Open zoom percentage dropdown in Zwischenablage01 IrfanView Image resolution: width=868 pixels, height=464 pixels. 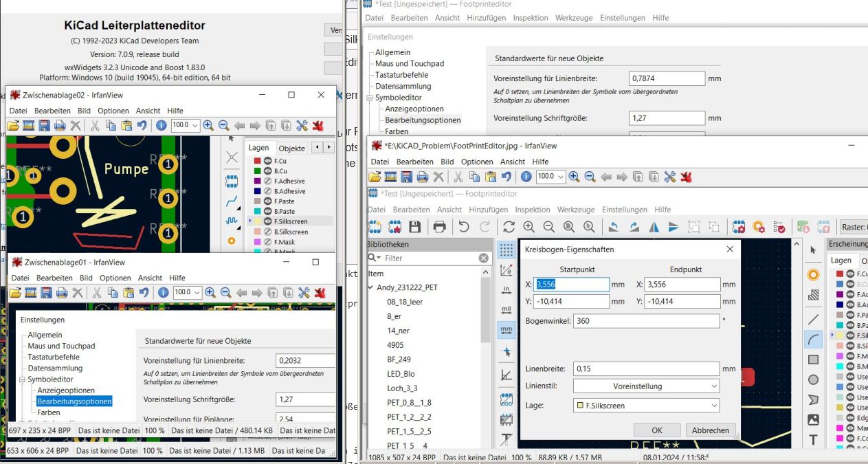pyautogui.click(x=197, y=293)
